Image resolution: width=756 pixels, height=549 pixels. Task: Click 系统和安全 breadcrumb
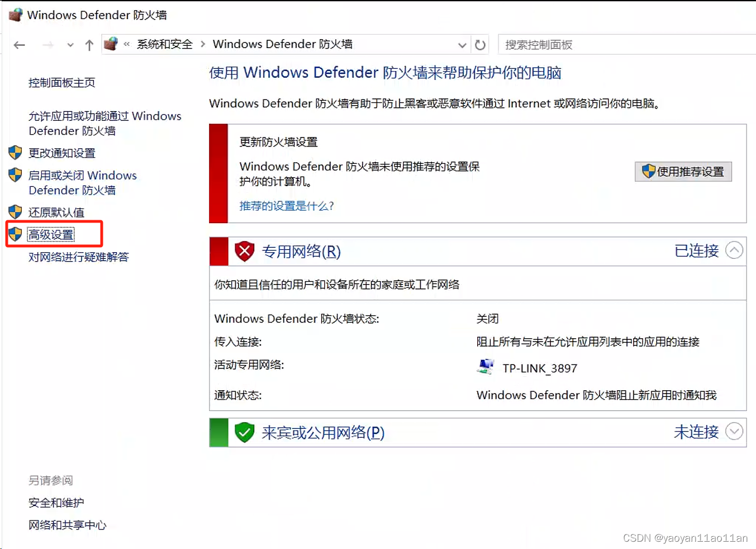pyautogui.click(x=165, y=44)
